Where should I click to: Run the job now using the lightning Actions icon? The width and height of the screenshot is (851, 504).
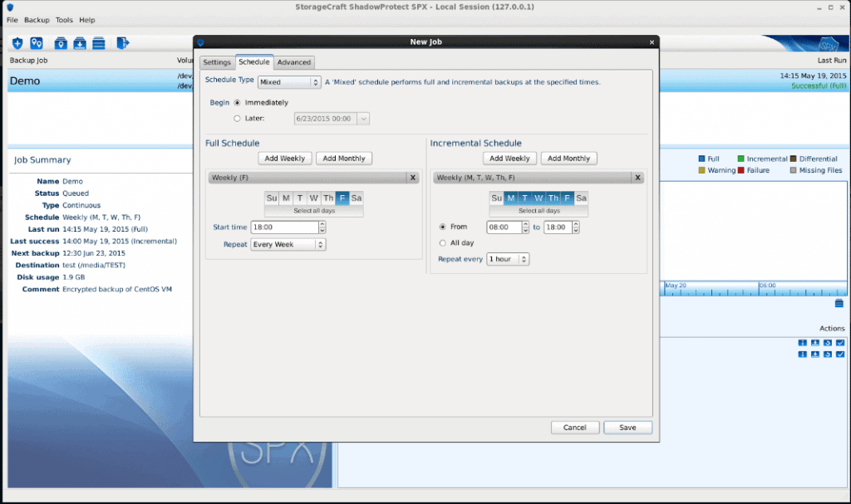tap(815, 342)
